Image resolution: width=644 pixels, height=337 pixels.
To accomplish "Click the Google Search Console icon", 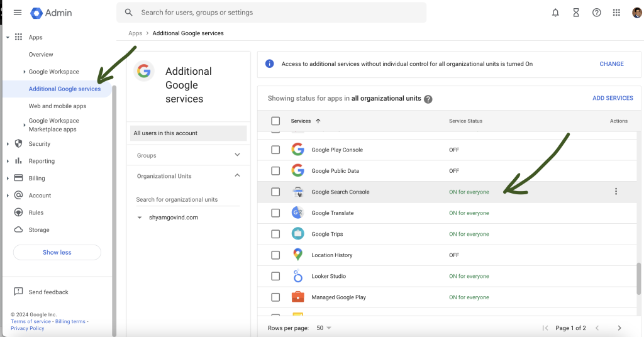I will pyautogui.click(x=297, y=192).
